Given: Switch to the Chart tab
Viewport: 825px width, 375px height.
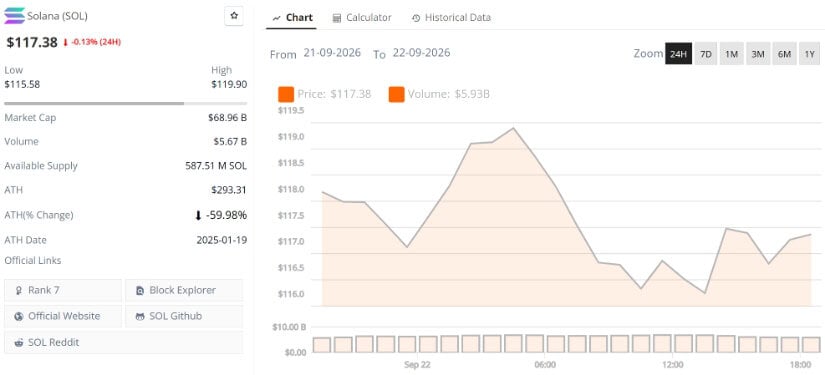Looking at the screenshot, I should coord(291,17).
